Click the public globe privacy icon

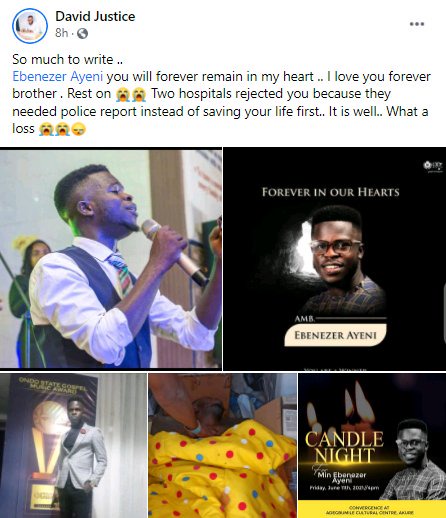[82, 33]
